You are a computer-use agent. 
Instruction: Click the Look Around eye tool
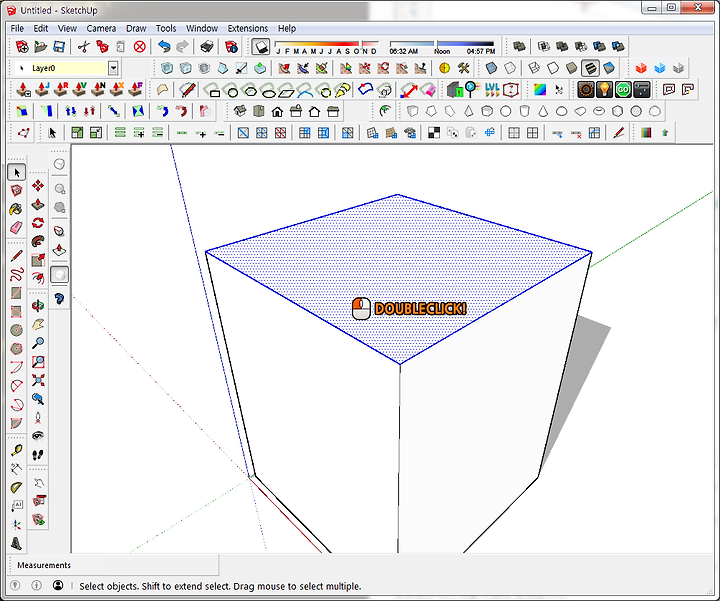click(38, 436)
